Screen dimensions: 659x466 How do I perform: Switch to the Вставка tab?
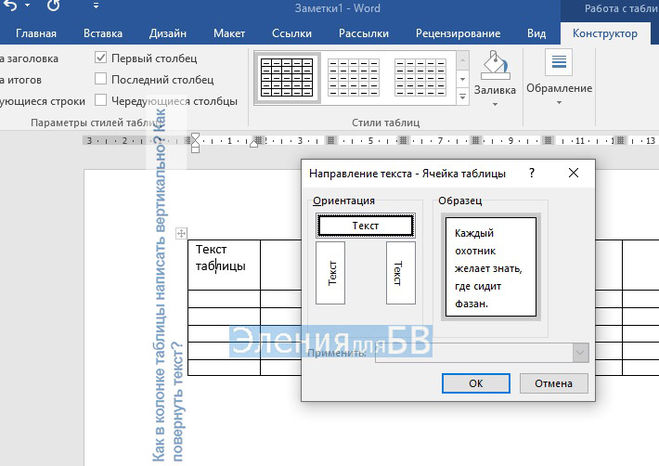coord(103,33)
